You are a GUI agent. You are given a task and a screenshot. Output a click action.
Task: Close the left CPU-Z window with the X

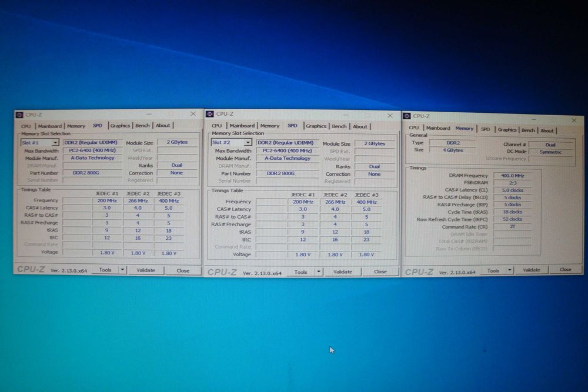(193, 113)
